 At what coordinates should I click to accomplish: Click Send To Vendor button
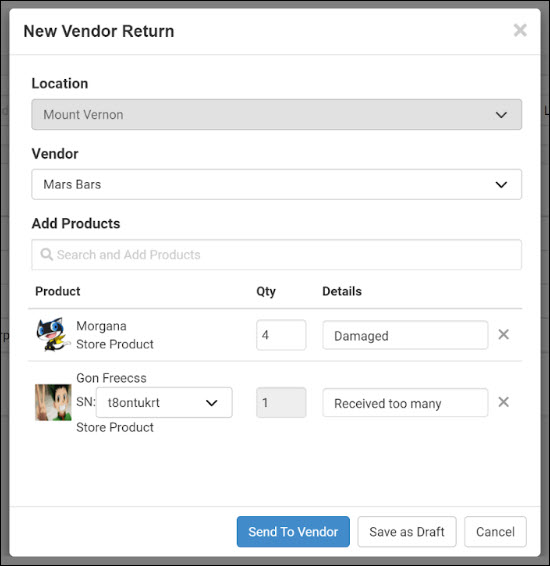(x=293, y=532)
